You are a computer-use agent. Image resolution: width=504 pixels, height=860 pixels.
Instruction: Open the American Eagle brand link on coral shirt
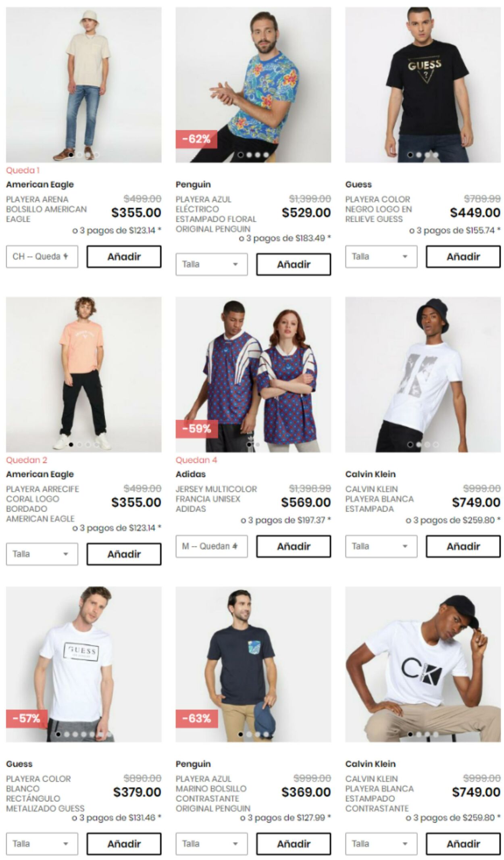pos(40,474)
